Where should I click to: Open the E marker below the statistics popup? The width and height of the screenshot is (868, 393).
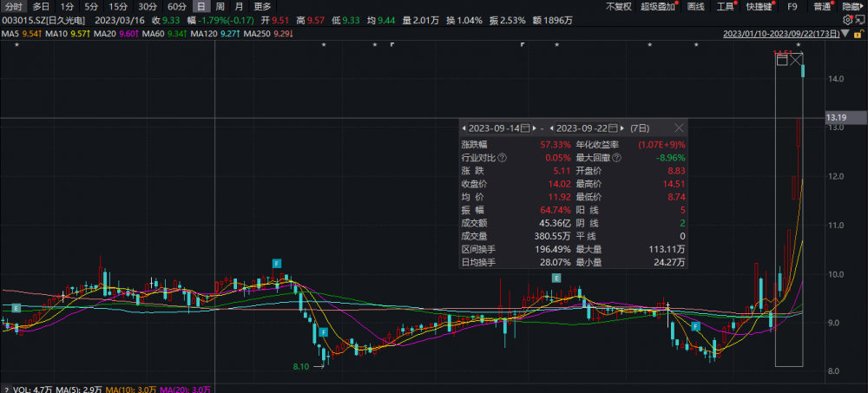pos(556,278)
